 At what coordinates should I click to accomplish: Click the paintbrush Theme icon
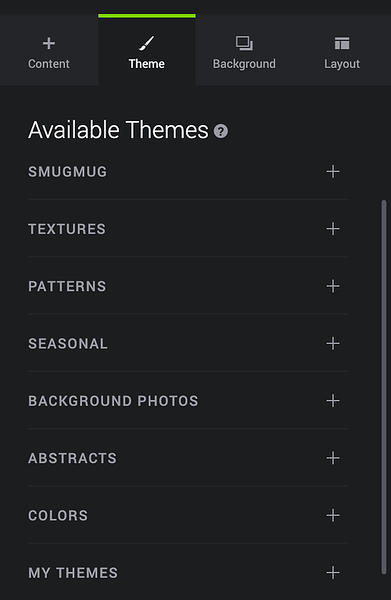pos(147,43)
